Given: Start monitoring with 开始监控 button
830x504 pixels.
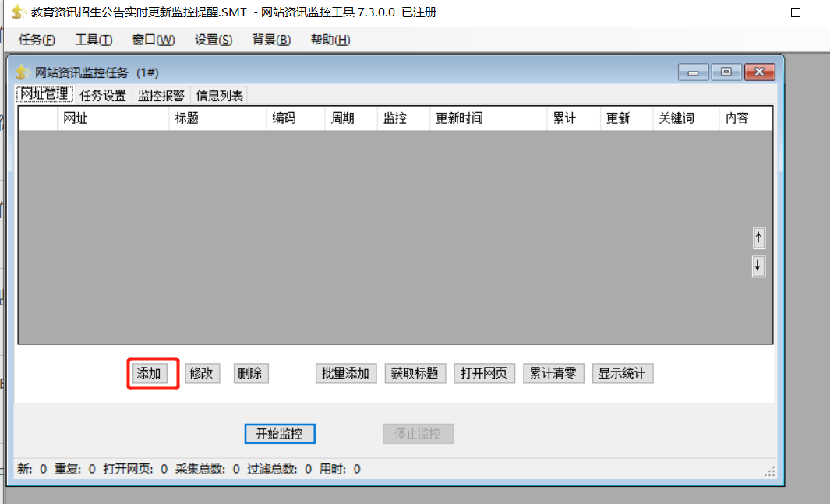Looking at the screenshot, I should pos(280,434).
